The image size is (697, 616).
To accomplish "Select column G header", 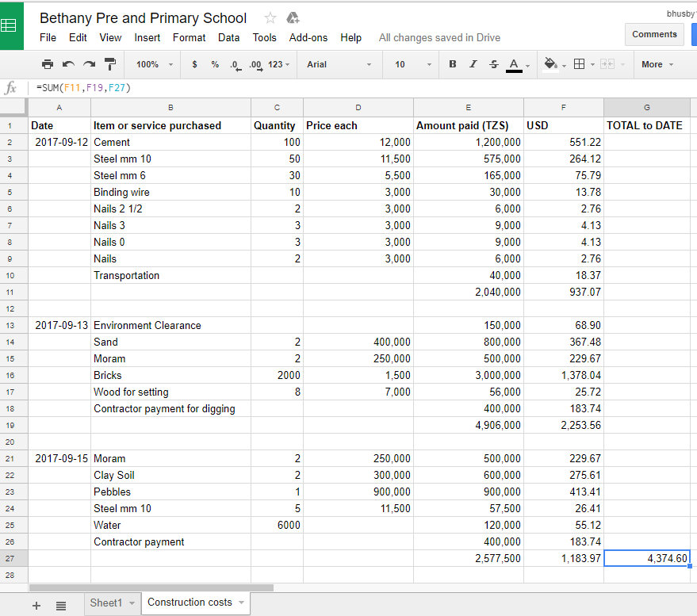I will coord(647,108).
